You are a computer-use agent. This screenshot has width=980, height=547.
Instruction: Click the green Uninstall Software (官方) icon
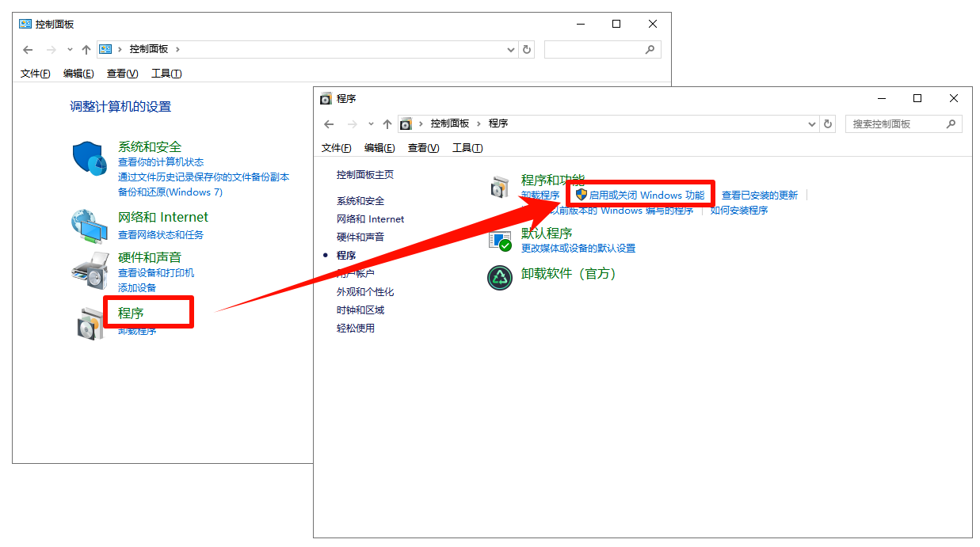[500, 277]
